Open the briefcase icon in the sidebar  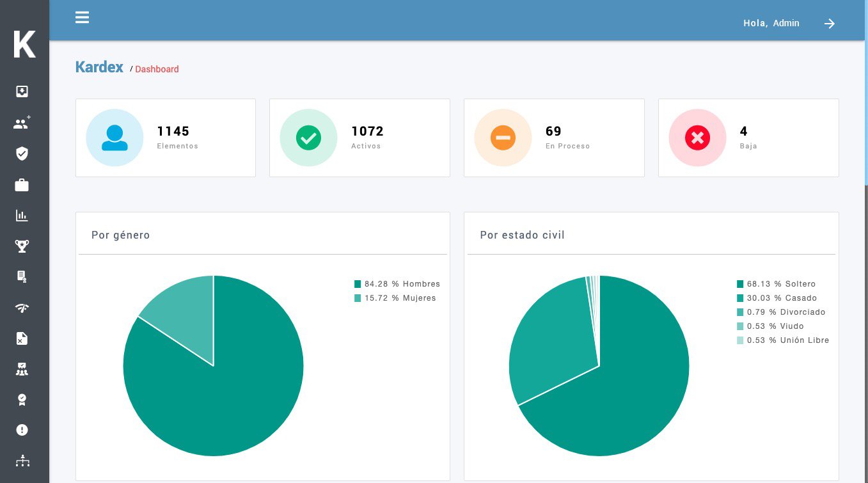(x=22, y=185)
